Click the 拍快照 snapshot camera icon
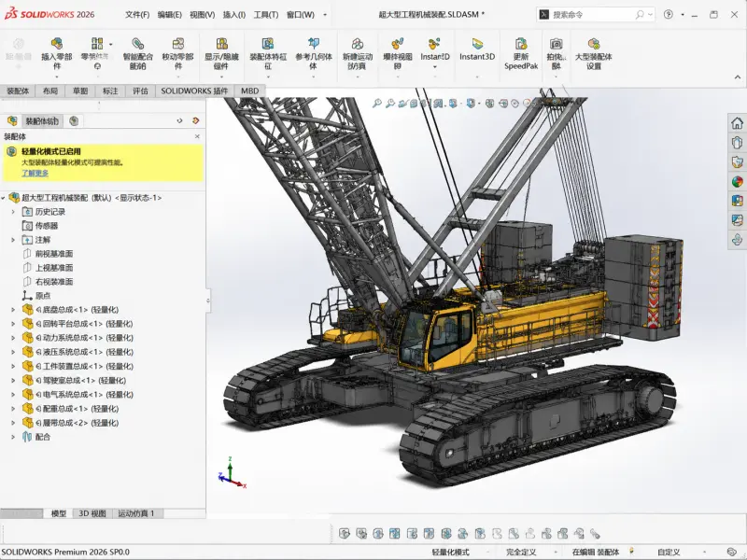Screen dimensions: 747x560 (x=556, y=44)
